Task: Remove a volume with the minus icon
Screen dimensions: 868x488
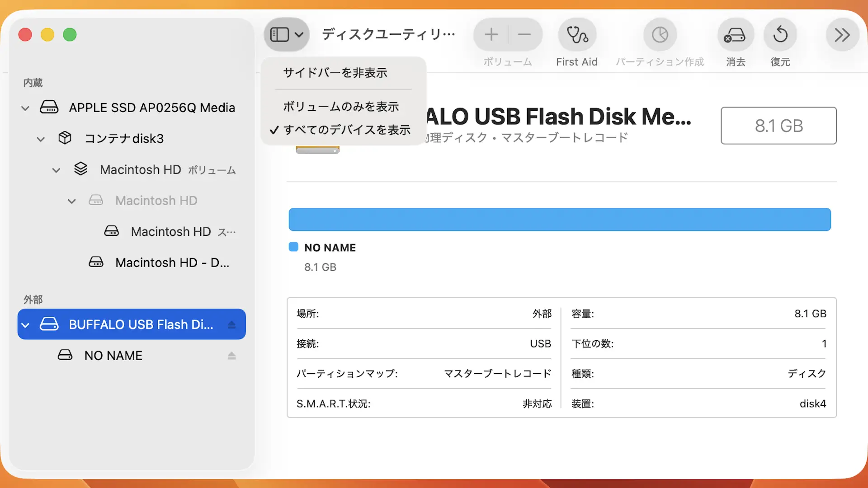Action: tap(524, 35)
